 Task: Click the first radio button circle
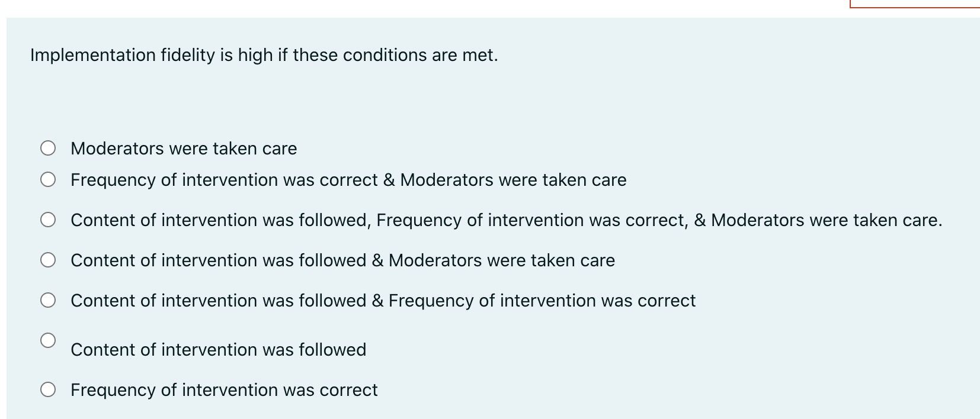[x=49, y=148]
